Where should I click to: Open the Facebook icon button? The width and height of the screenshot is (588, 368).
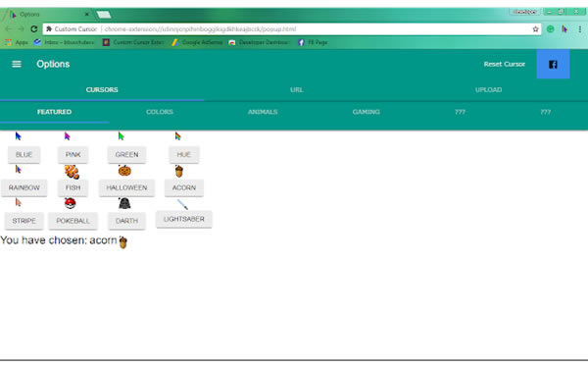pyautogui.click(x=553, y=64)
